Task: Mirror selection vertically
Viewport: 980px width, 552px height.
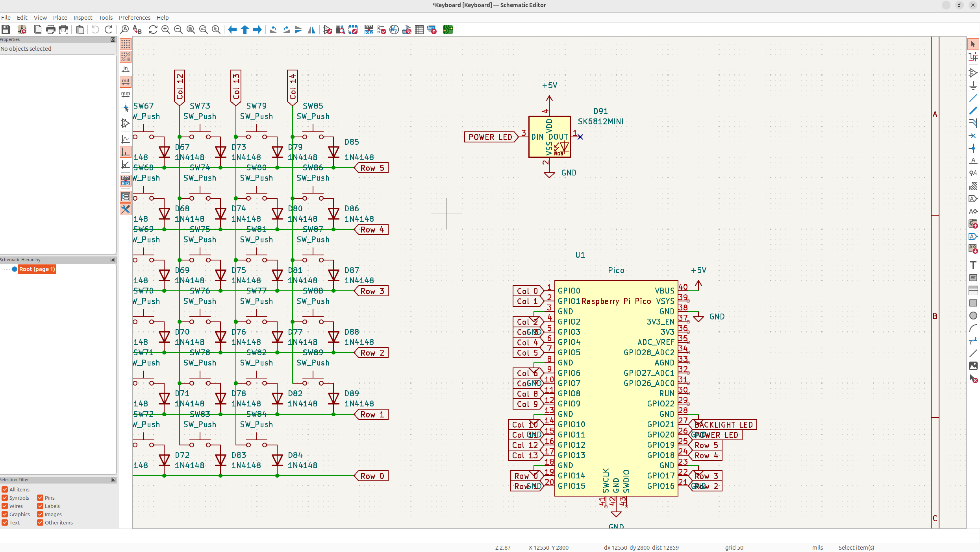Action: [x=299, y=30]
